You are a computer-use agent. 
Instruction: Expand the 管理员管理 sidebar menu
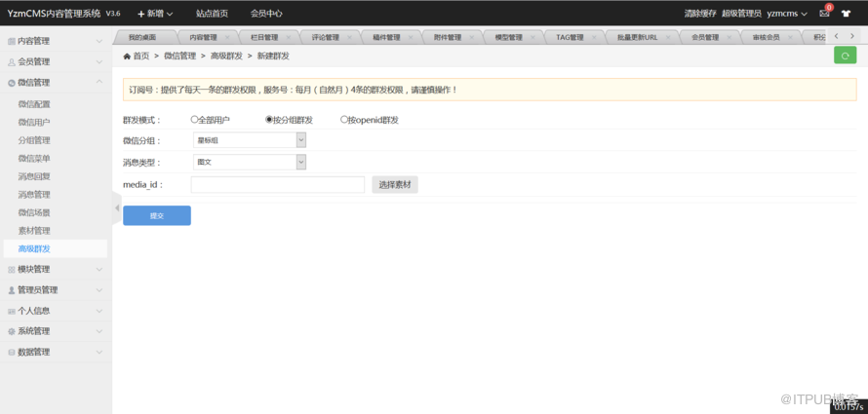coord(54,289)
